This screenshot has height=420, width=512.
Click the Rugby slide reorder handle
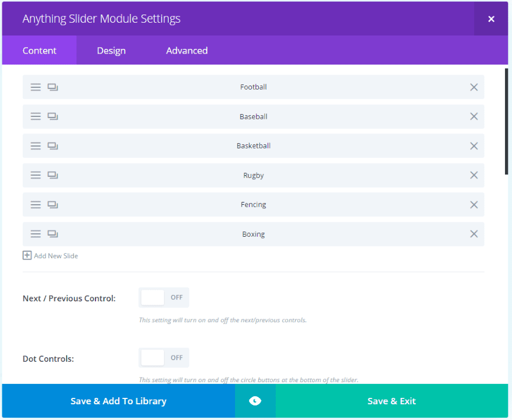point(35,175)
